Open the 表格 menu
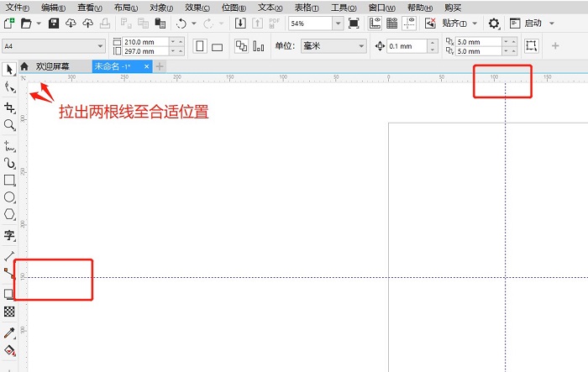The height and width of the screenshot is (372, 588). pos(307,8)
